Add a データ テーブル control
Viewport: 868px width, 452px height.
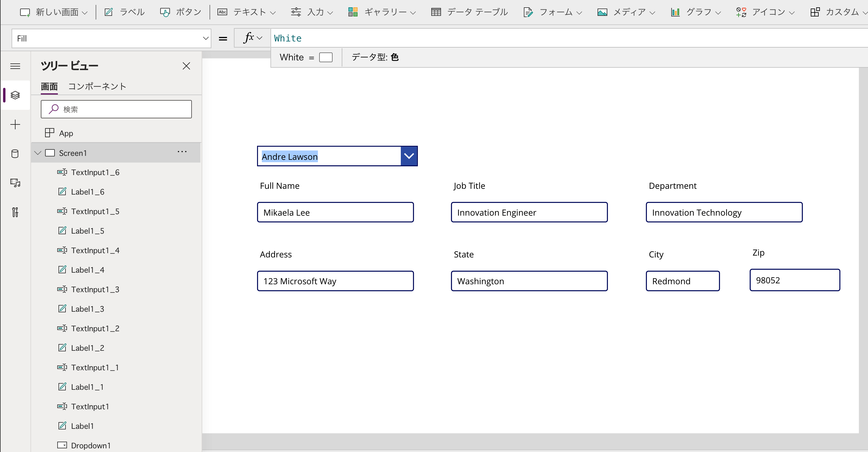point(469,12)
